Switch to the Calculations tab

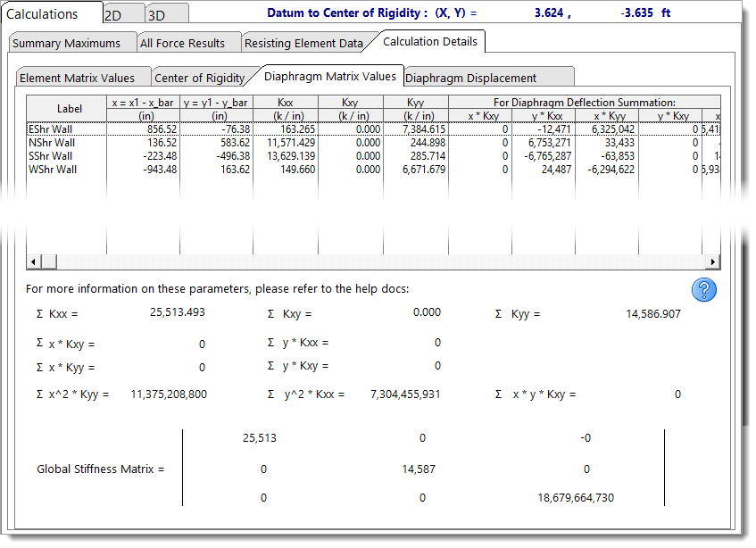[x=51, y=14]
